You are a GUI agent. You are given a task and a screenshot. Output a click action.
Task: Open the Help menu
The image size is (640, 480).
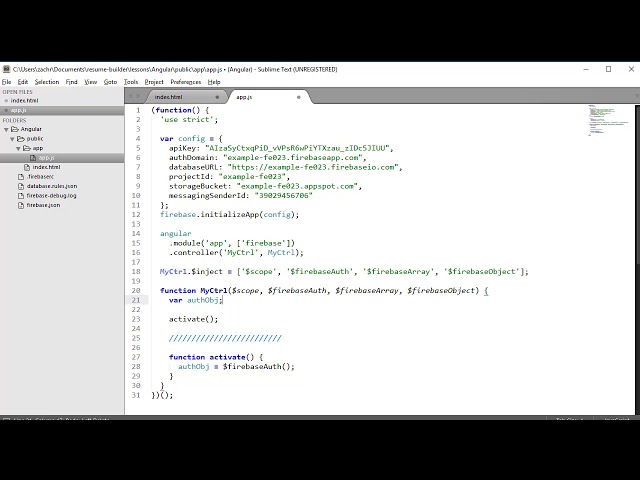(214, 82)
